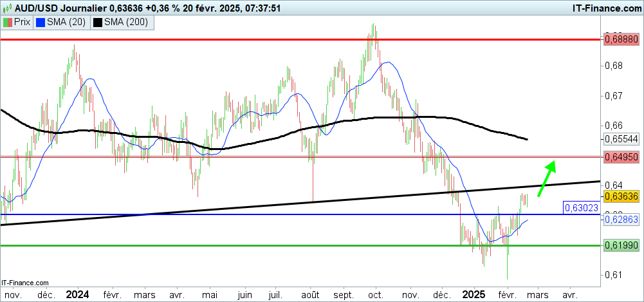This screenshot has height=302, width=644.
Task: Click the Prix candle legend icon
Action: (8, 22)
